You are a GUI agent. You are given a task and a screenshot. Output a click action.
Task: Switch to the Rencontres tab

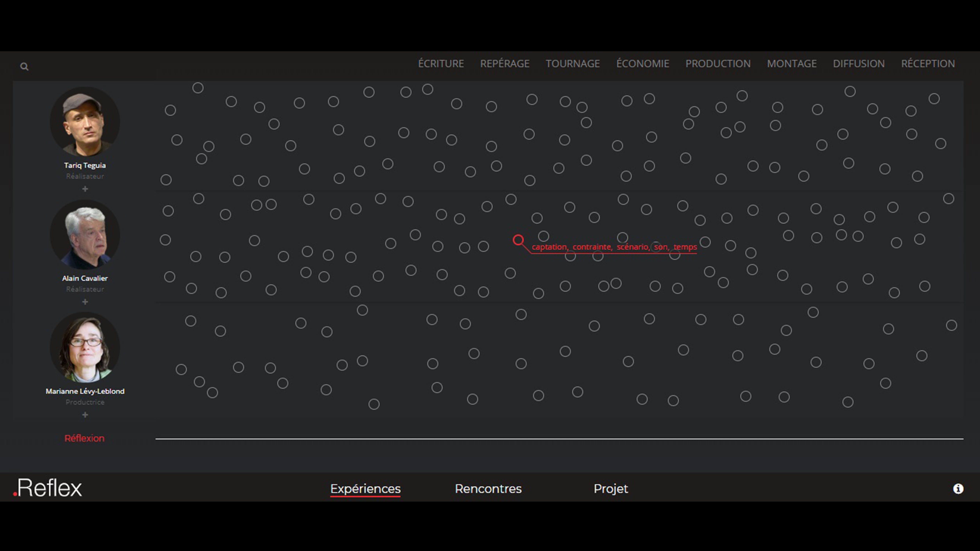pos(488,489)
